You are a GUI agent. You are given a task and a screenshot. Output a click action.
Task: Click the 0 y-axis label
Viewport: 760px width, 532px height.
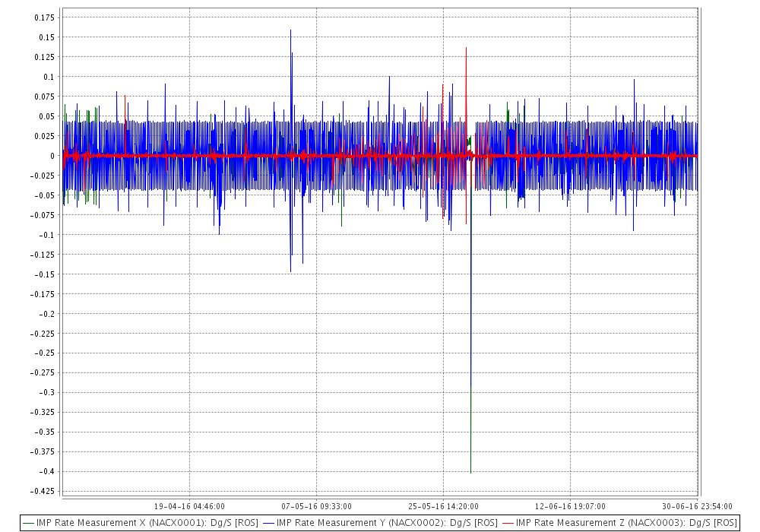click(x=52, y=156)
